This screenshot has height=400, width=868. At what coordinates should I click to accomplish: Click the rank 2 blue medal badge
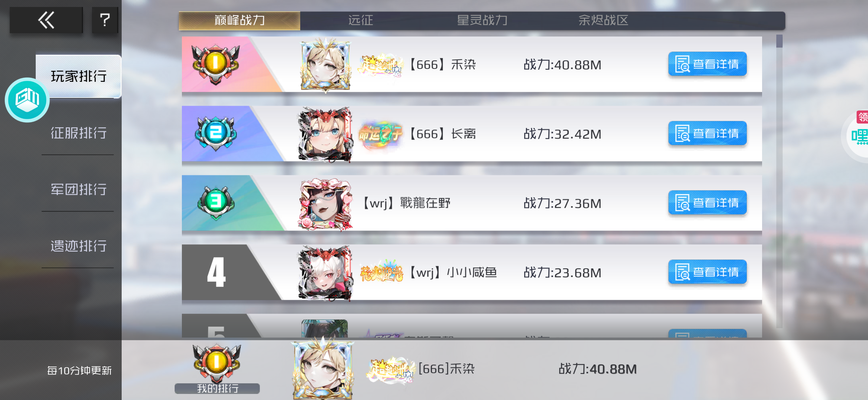coord(216,134)
